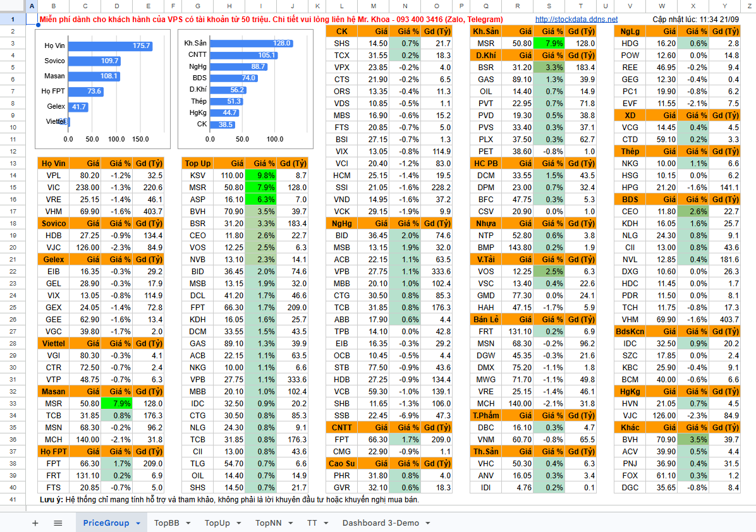Select the GVR ticker cell

pos(342,488)
